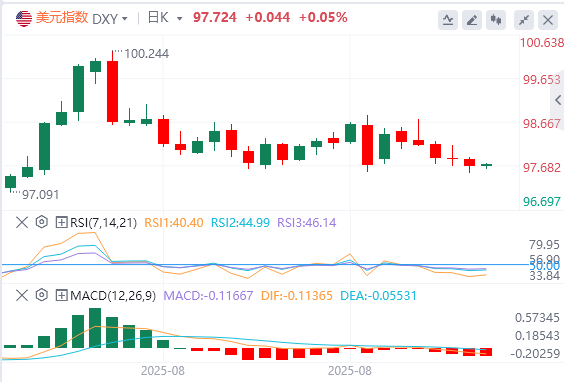564x382 pixels.
Task: Click the tallest green MACD histogram bar
Action: coord(95,328)
